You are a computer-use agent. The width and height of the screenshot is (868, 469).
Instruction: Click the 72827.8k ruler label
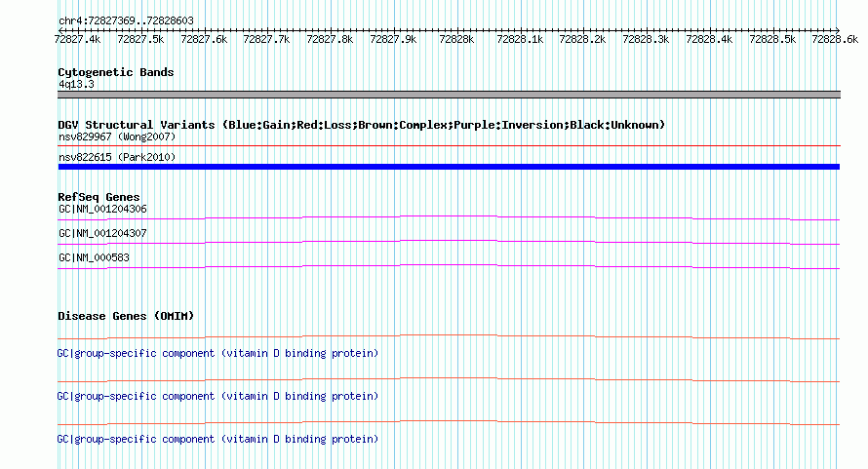[x=330, y=39]
